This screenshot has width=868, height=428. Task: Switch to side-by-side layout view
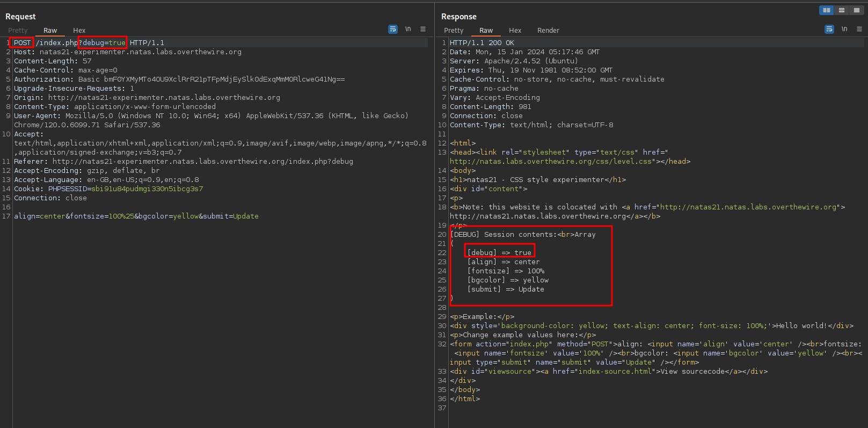(827, 10)
